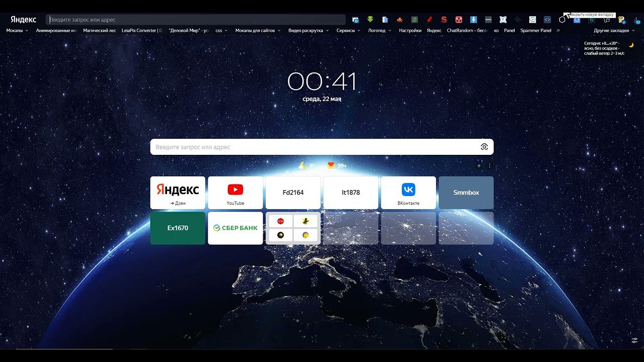Click the T letter frame extension icon
Screen dimensions: 644x362
(x=503, y=20)
